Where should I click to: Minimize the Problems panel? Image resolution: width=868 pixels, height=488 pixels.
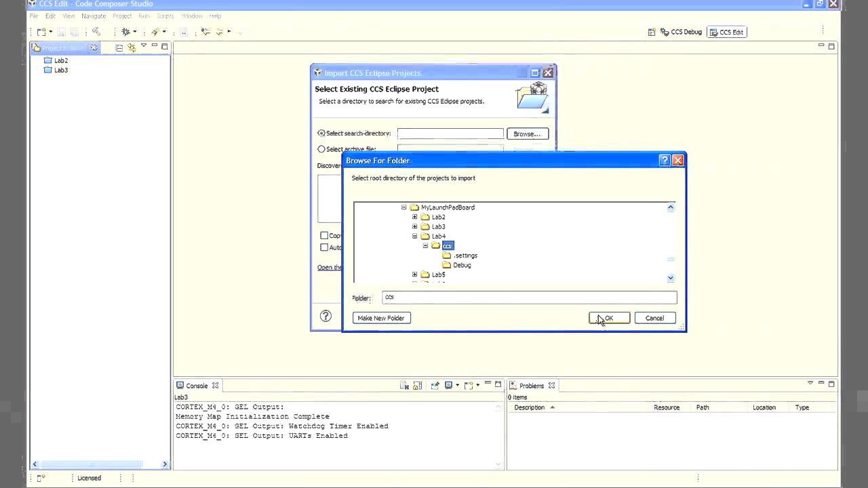pos(822,384)
